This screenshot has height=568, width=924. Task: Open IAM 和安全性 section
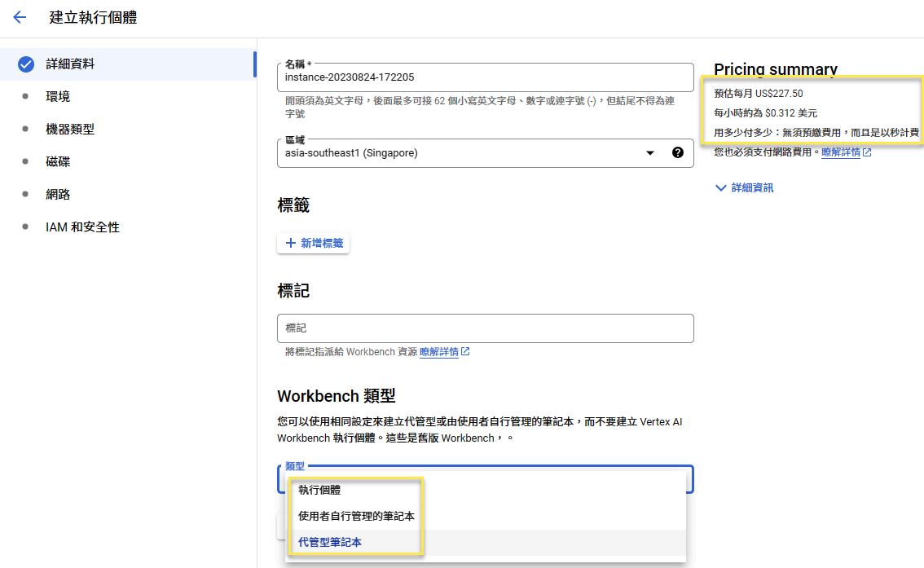[82, 227]
